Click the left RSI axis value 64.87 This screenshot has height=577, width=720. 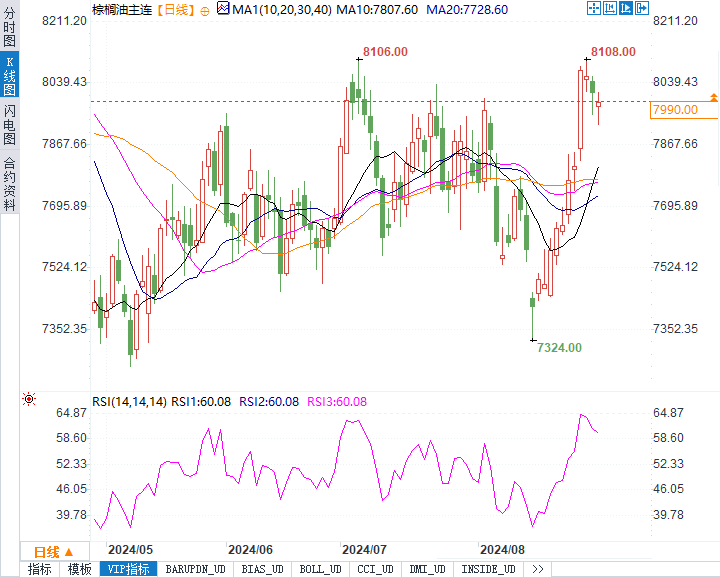point(72,413)
